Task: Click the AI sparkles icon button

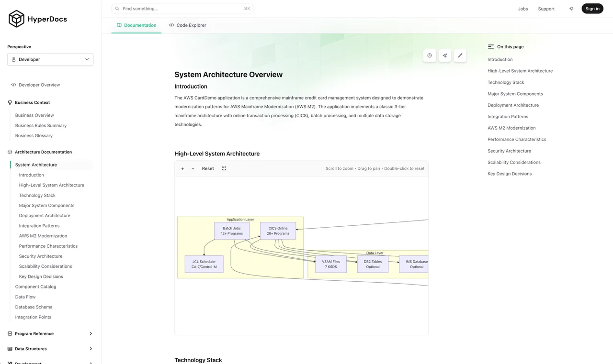Action: (445, 55)
